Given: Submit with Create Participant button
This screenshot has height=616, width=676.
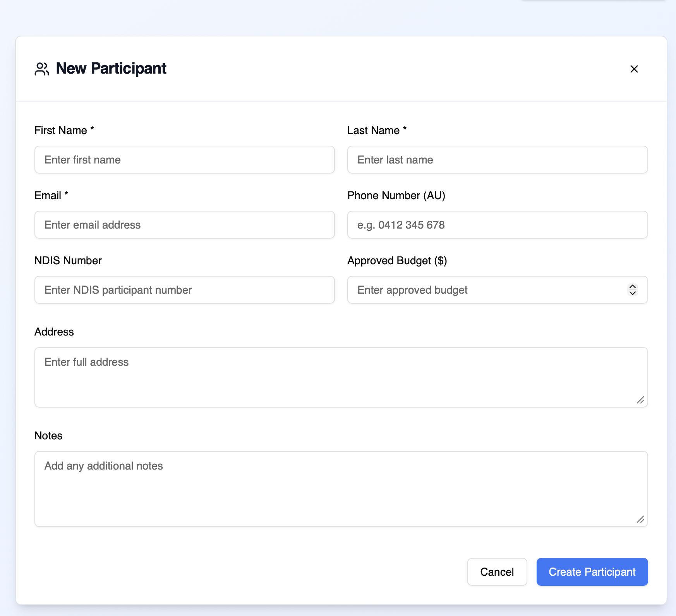Looking at the screenshot, I should [x=592, y=572].
